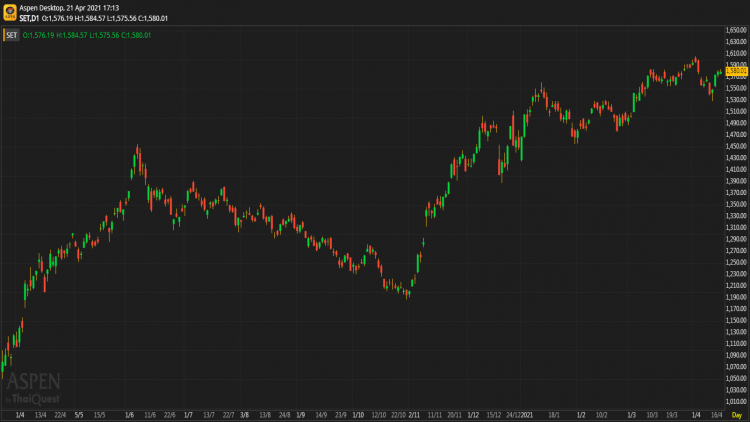Viewport: 750px width, 422px height.
Task: Click the 16/4 date axis label
Action: click(x=717, y=415)
